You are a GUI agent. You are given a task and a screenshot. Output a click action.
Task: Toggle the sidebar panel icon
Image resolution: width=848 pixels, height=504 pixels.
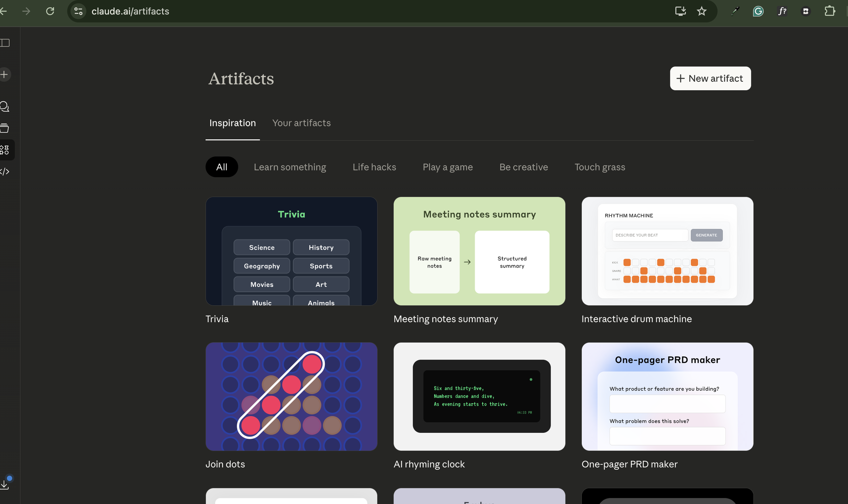5,43
